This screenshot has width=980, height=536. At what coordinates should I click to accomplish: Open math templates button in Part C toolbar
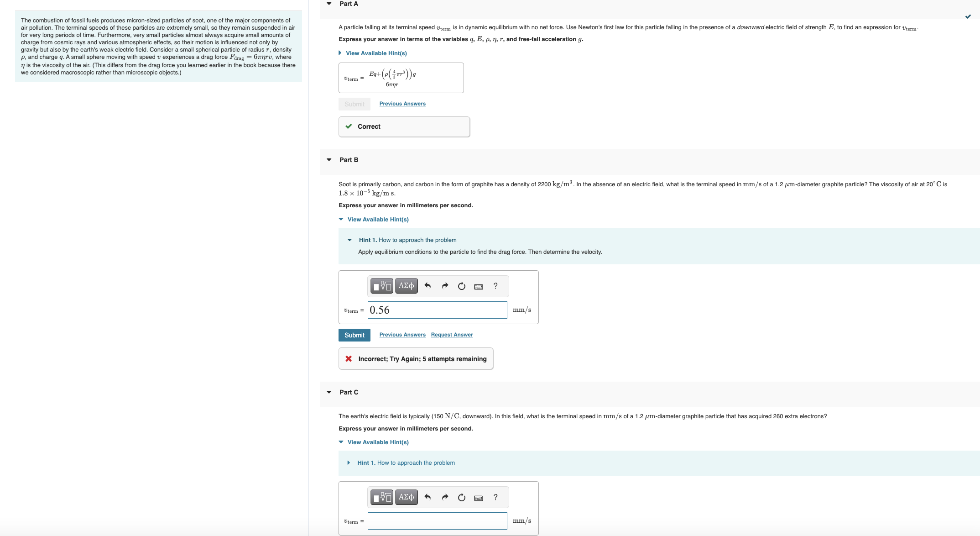pos(381,497)
